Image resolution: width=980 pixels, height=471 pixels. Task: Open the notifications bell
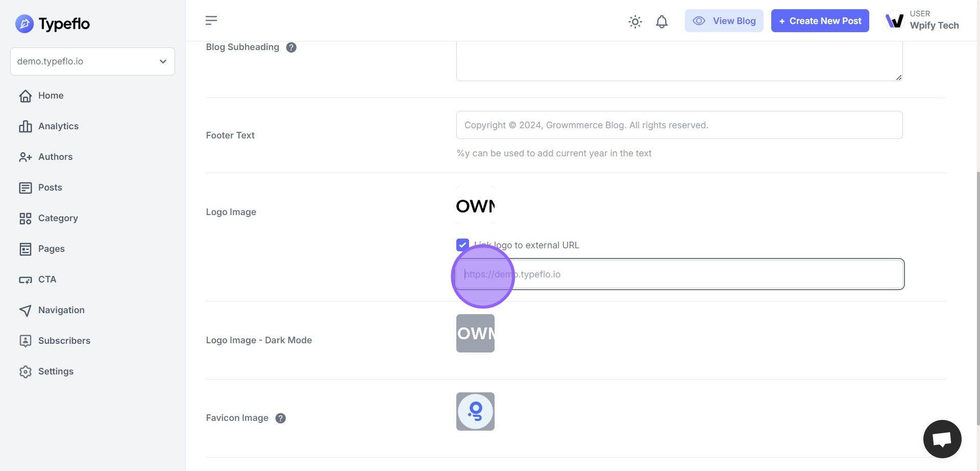click(661, 21)
